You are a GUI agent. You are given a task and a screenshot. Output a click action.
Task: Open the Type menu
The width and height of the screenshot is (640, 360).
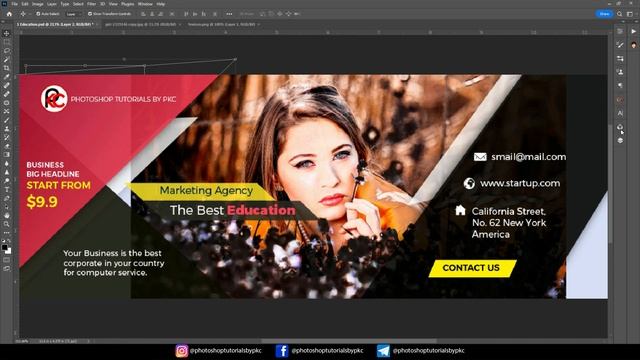click(65, 4)
